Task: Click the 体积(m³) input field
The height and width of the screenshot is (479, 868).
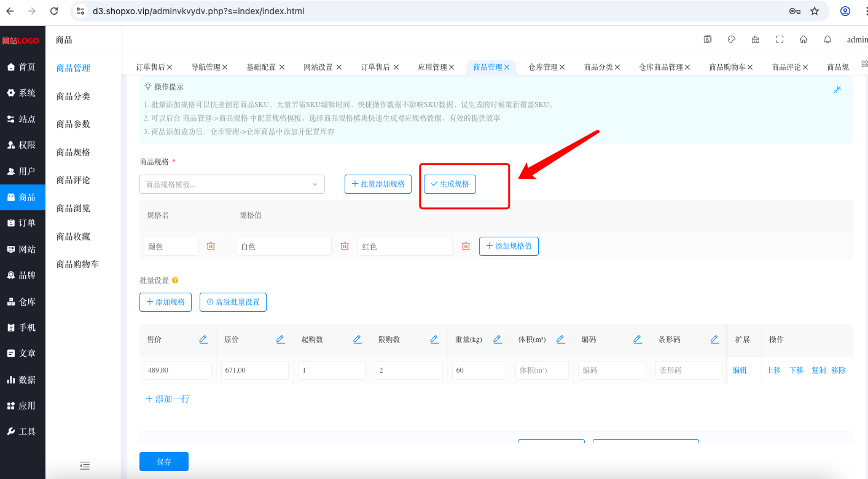Action: [x=542, y=370]
